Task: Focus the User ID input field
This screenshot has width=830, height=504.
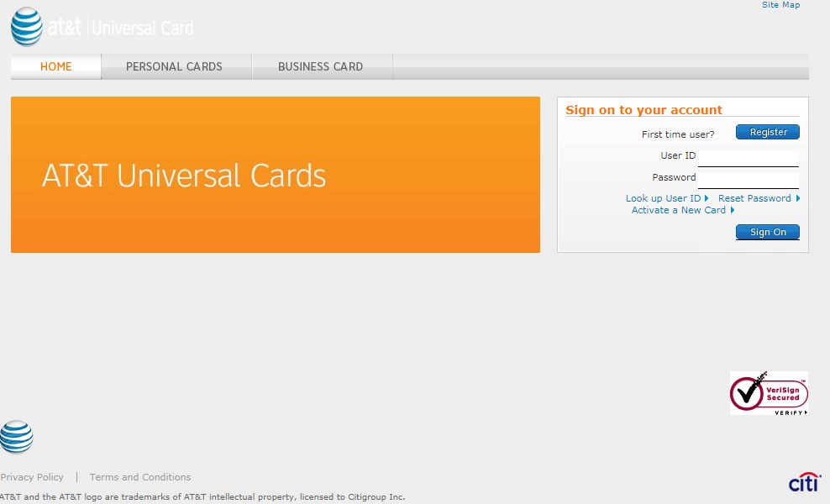Action: (x=749, y=158)
